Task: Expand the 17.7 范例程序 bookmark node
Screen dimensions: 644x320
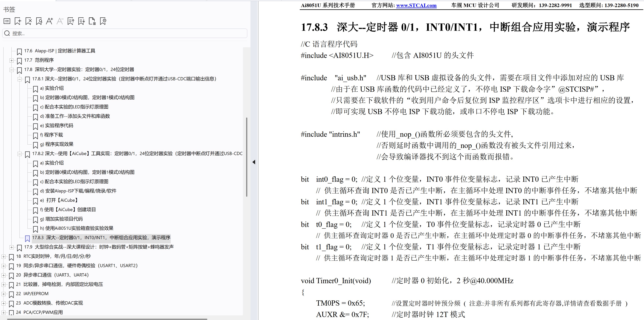Action: coord(12,60)
